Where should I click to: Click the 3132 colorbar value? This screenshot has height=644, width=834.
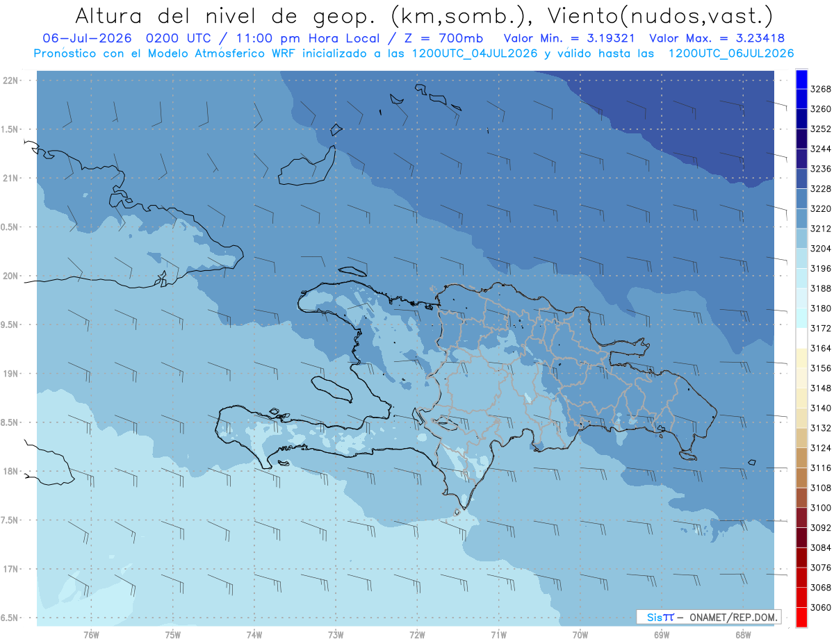click(x=821, y=428)
